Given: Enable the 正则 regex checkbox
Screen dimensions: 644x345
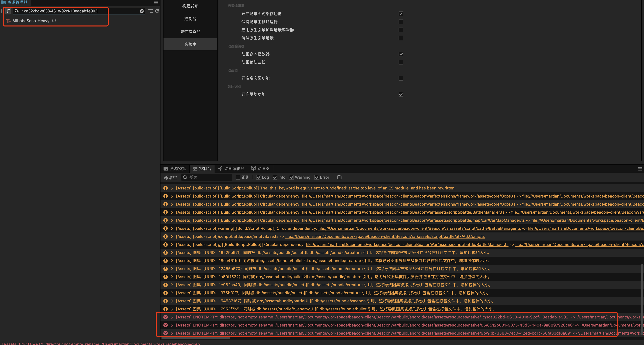Looking at the screenshot, I should tap(238, 177).
